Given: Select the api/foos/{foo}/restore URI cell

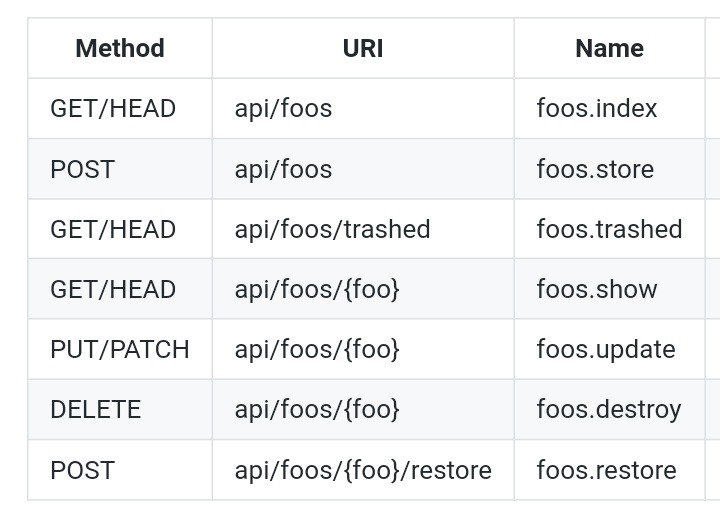Looking at the screenshot, I should (363, 469).
